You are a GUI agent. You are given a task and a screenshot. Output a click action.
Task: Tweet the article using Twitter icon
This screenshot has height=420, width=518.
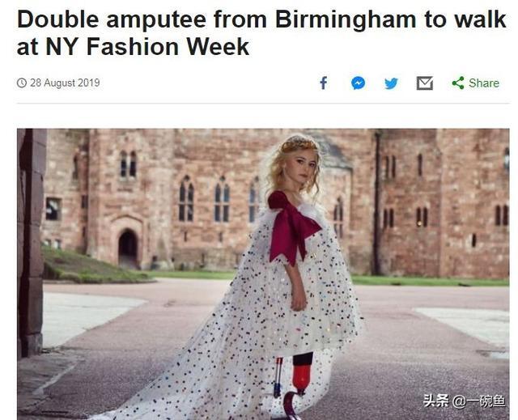click(x=391, y=83)
